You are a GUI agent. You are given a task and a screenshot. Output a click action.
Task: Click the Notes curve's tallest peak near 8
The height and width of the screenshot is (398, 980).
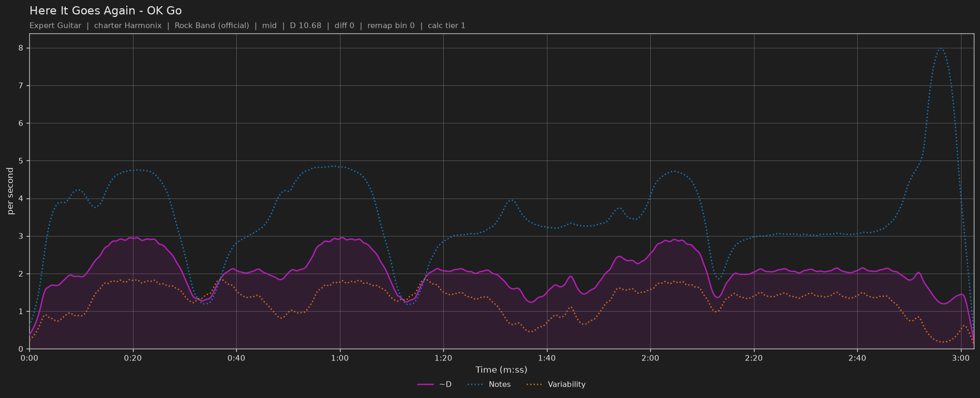point(941,49)
